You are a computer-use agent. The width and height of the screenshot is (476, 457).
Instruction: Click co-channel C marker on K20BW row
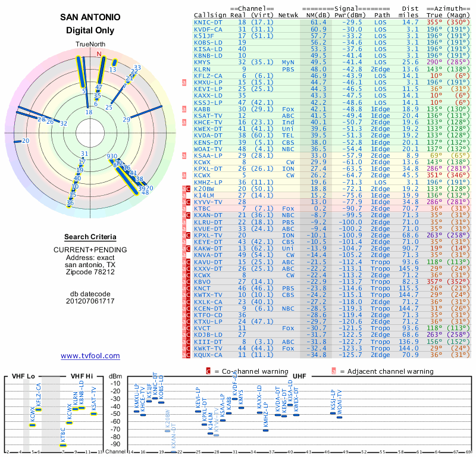[188, 189]
